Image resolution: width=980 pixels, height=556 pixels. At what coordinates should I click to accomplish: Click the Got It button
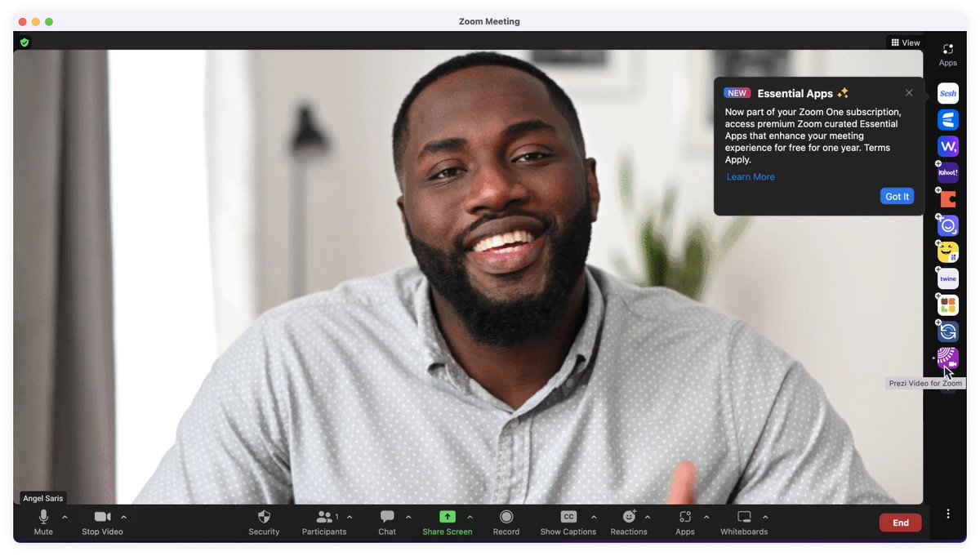point(897,196)
